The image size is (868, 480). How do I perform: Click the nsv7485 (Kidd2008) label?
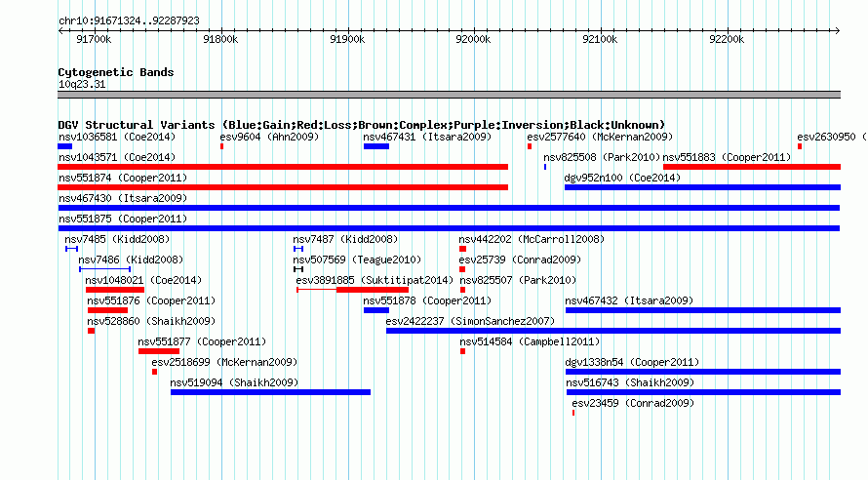pyautogui.click(x=117, y=239)
